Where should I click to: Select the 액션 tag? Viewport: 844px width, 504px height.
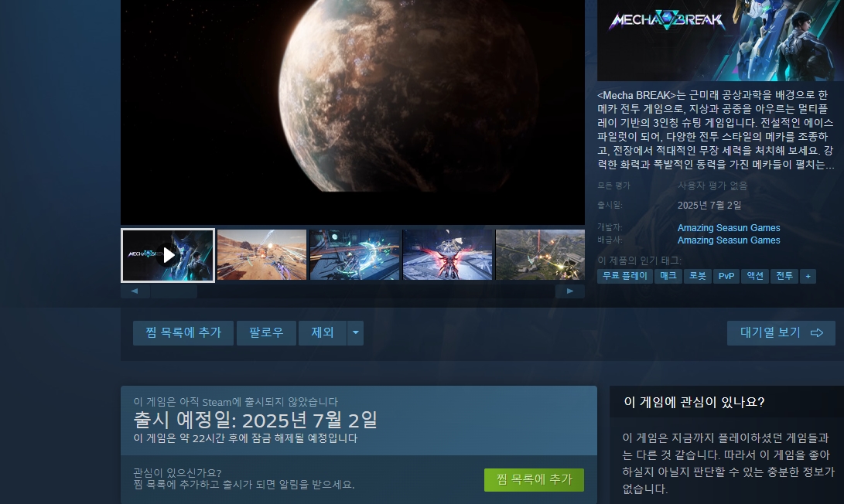coord(754,276)
